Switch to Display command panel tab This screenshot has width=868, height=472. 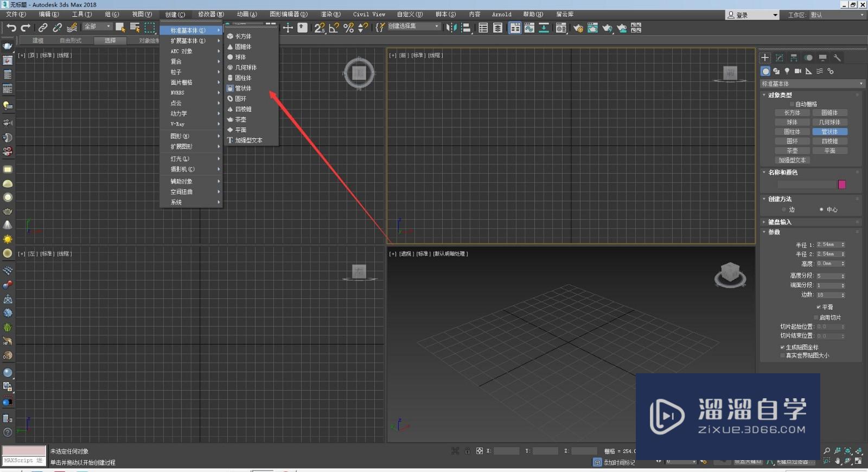pos(823,58)
